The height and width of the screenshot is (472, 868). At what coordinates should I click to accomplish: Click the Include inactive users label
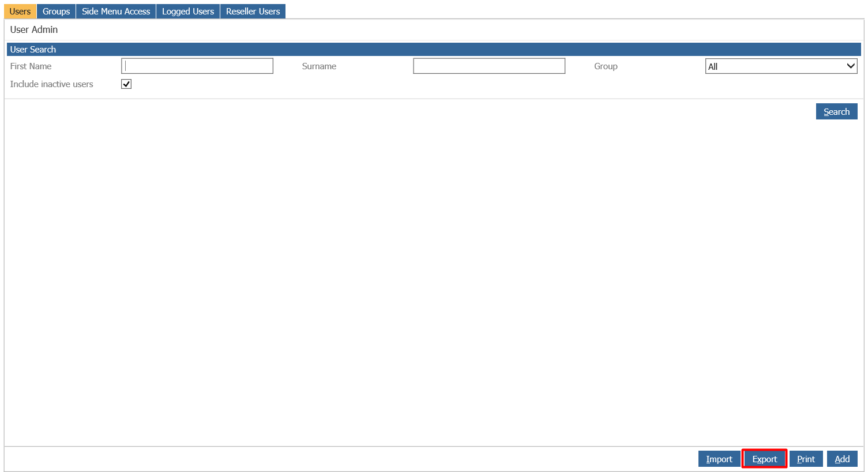51,84
